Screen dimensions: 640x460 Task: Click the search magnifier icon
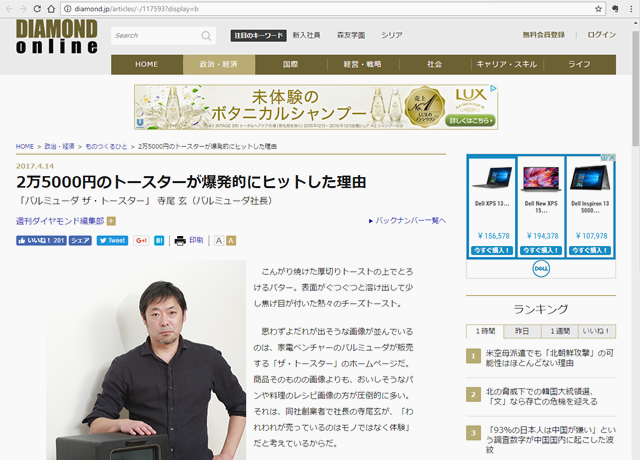click(x=206, y=36)
